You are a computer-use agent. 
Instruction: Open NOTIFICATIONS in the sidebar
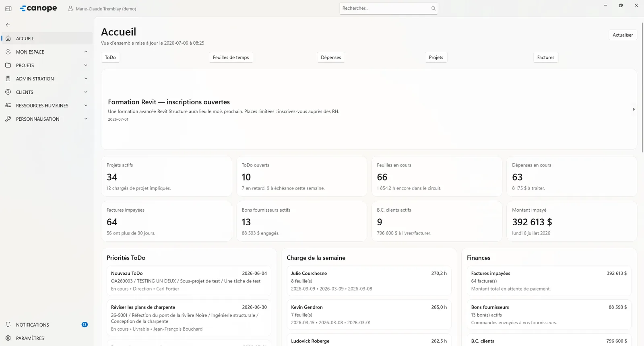(x=47, y=325)
